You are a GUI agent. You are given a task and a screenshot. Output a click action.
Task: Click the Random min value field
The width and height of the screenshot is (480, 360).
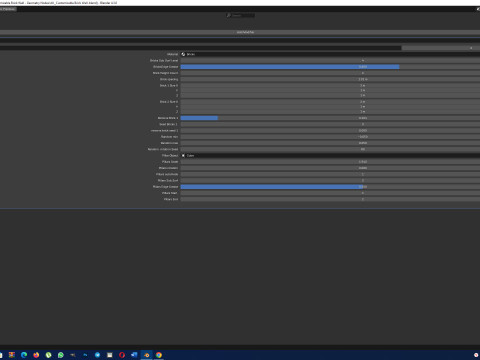pyautogui.click(x=330, y=137)
